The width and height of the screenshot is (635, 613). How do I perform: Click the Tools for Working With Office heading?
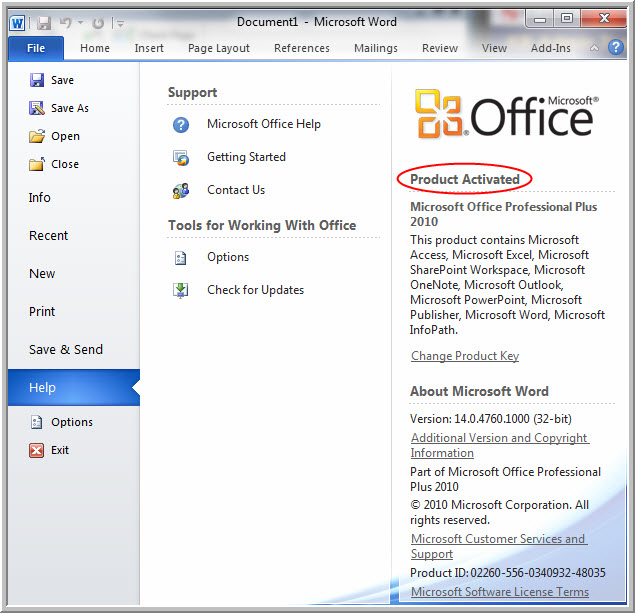tap(262, 225)
